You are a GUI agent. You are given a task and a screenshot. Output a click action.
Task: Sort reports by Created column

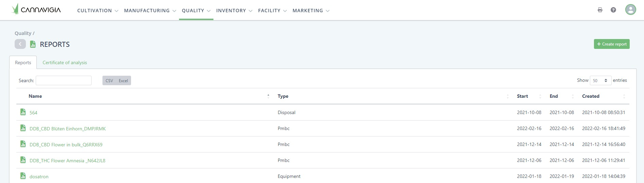591,96
